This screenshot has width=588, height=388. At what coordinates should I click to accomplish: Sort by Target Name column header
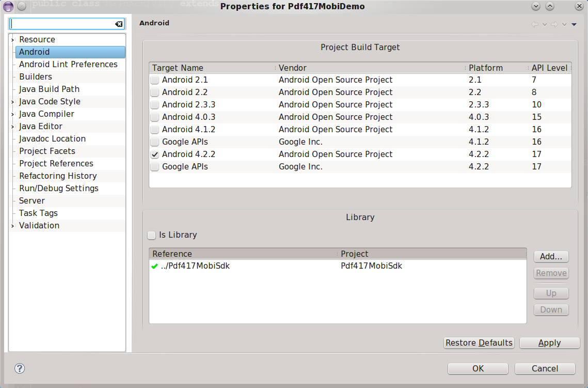point(212,68)
